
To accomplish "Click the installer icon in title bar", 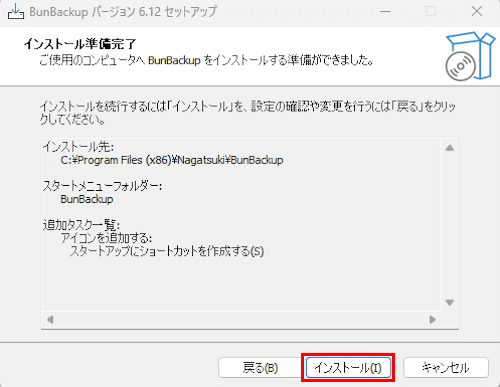I will (x=16, y=12).
